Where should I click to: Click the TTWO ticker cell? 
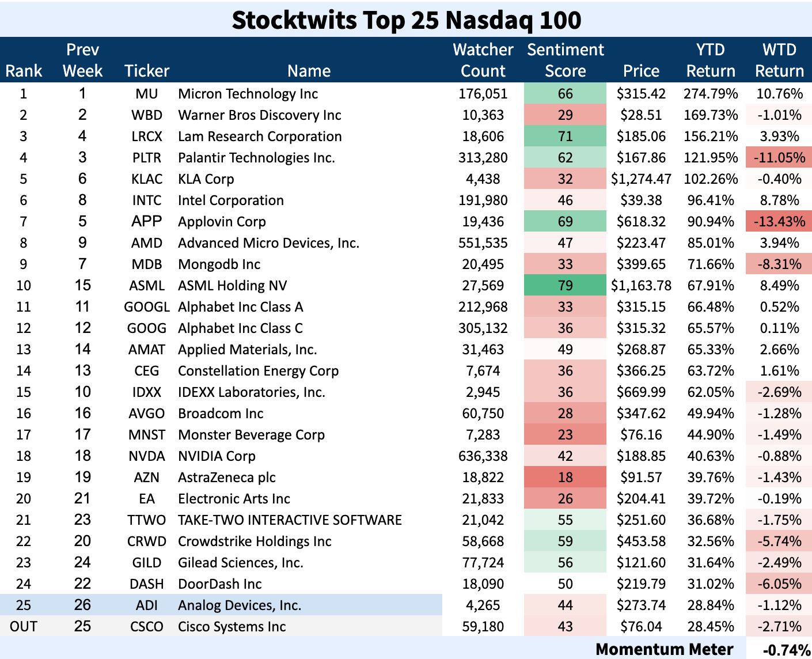[x=147, y=520]
